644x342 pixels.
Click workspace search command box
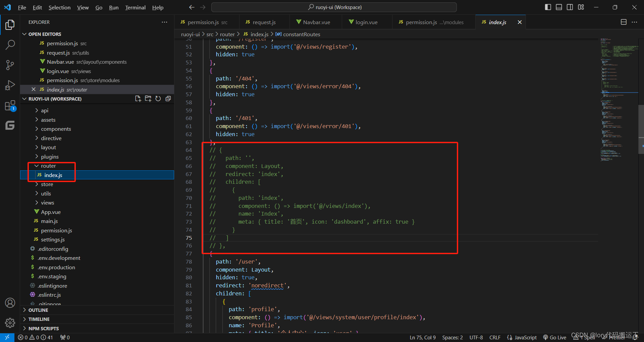[334, 7]
